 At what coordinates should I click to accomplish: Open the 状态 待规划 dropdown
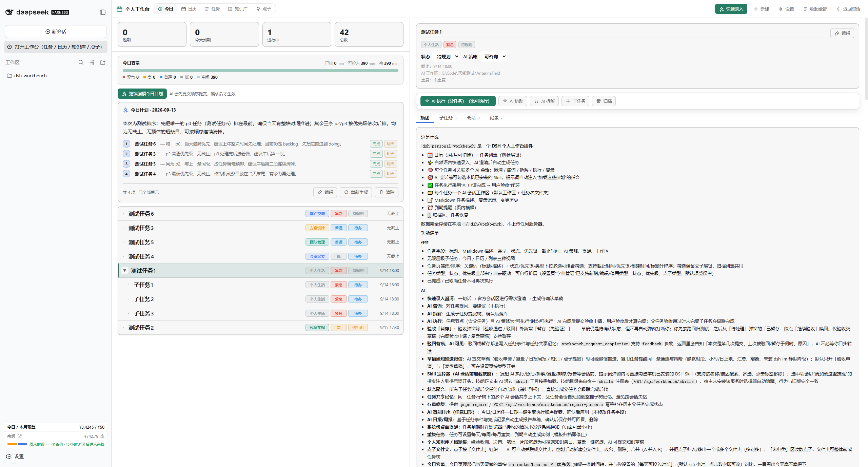pos(447,57)
